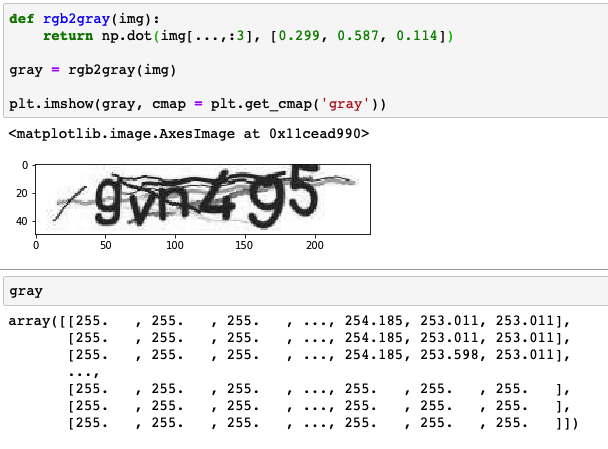Click the 'gray = rgb2gray(img)' assignment line
608x449 pixels.
pos(92,70)
